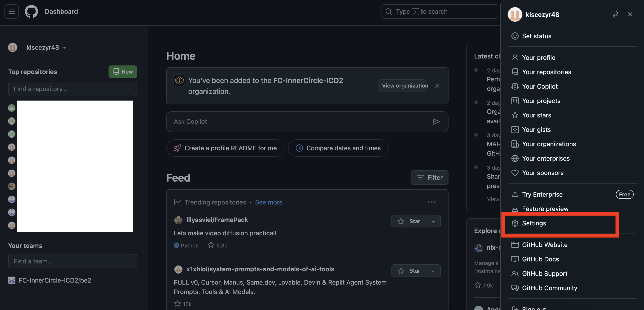The height and width of the screenshot is (310, 644).
Task: Click the See more trending link
Action: click(269, 202)
